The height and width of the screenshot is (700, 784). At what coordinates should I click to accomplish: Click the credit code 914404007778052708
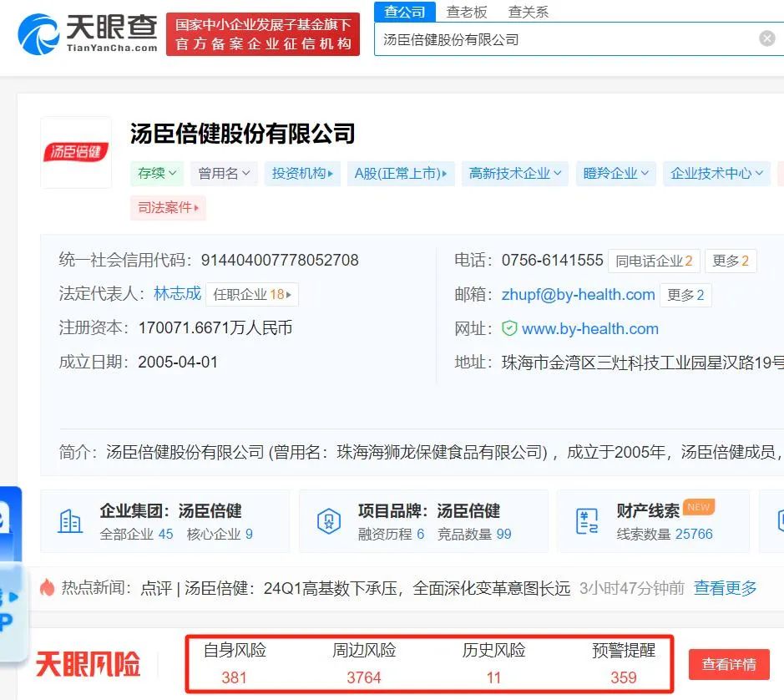pyautogui.click(x=280, y=260)
